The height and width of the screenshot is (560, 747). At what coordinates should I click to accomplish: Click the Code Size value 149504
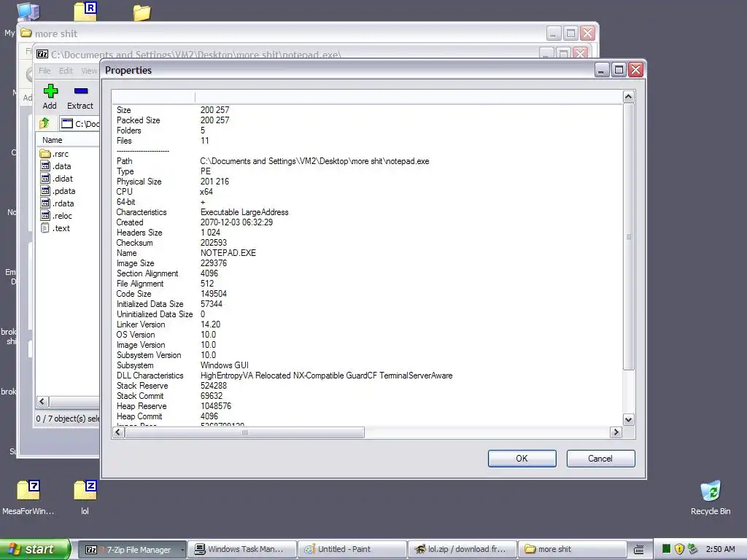(x=214, y=294)
